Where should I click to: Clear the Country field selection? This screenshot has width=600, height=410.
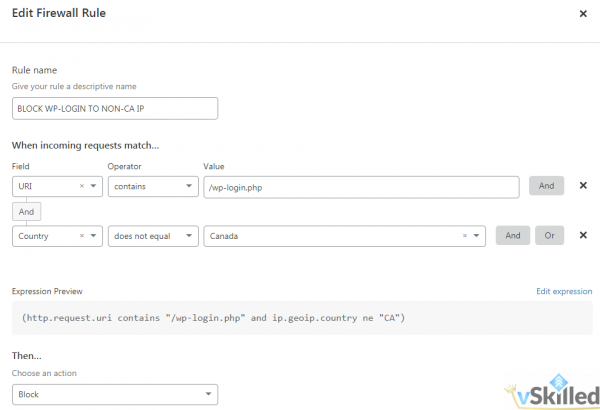coord(82,236)
